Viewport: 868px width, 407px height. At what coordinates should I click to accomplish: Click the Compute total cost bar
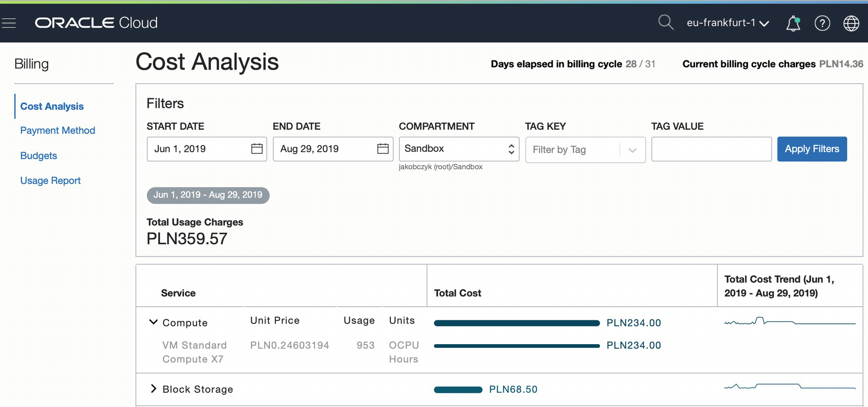(x=517, y=323)
